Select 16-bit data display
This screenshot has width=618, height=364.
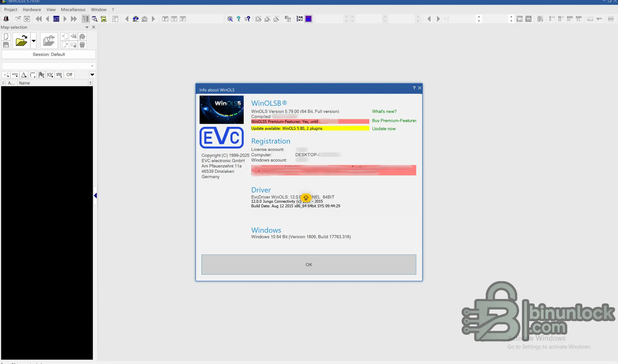560,19
